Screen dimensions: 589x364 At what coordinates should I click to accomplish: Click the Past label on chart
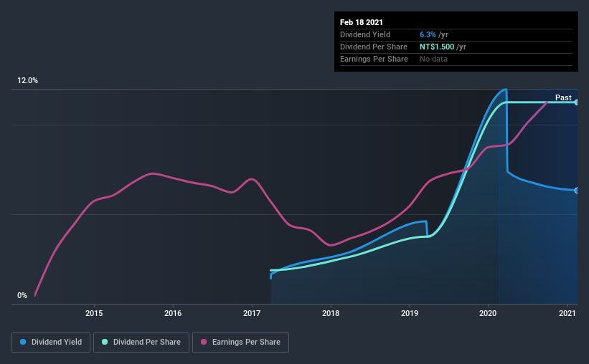(x=563, y=97)
